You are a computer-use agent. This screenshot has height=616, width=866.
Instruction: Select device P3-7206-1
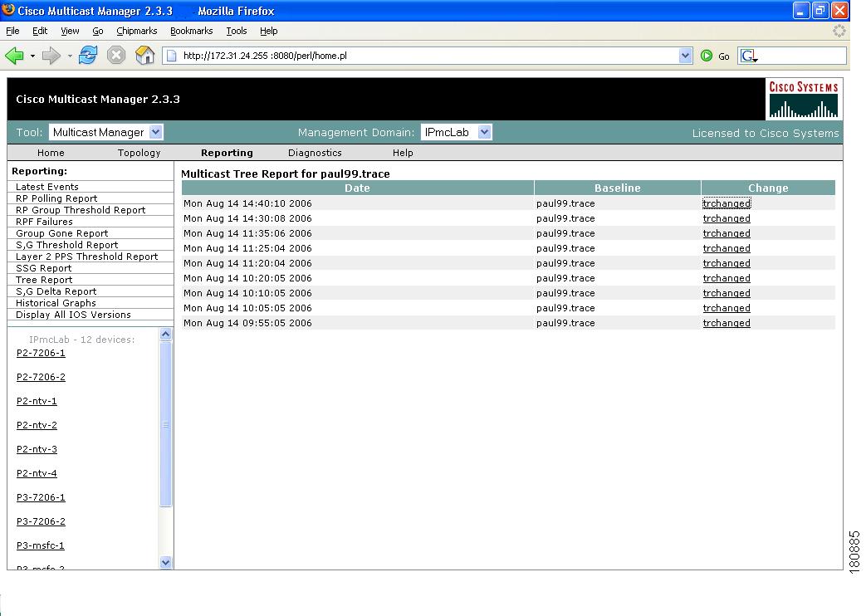[x=41, y=497]
